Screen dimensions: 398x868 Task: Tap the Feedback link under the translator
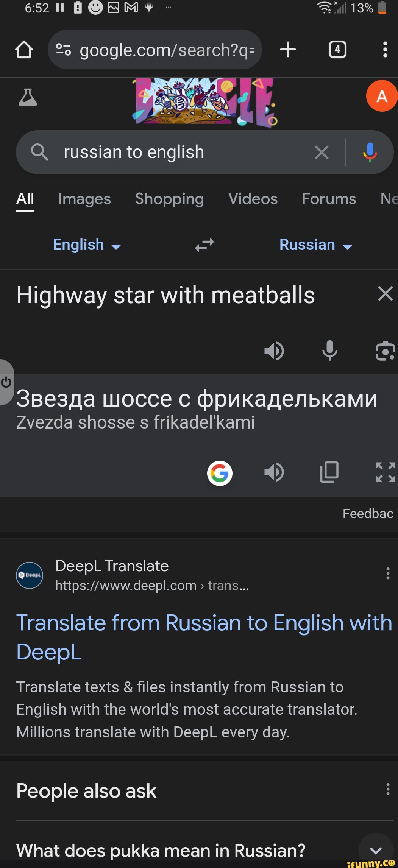tap(368, 513)
